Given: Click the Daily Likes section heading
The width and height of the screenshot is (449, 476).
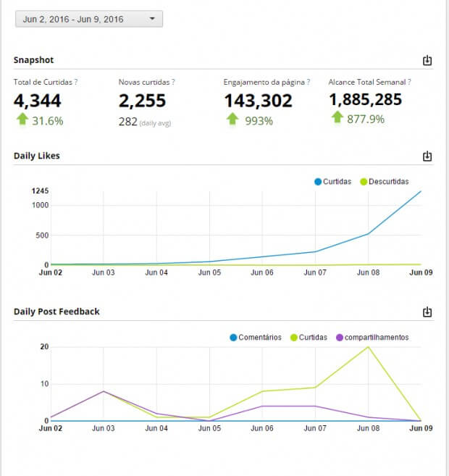Looking at the screenshot, I should pos(37,156).
